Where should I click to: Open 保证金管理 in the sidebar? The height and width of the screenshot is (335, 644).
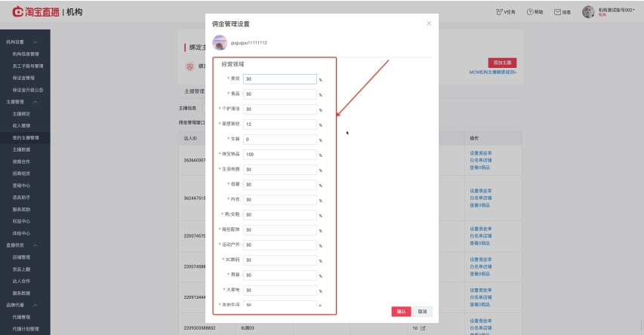pyautogui.click(x=23, y=78)
